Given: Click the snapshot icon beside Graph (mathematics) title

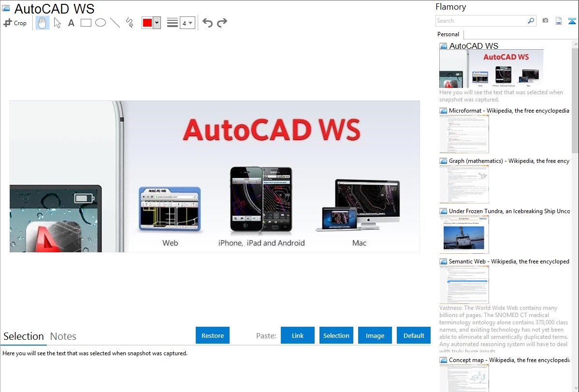Looking at the screenshot, I should point(443,161).
